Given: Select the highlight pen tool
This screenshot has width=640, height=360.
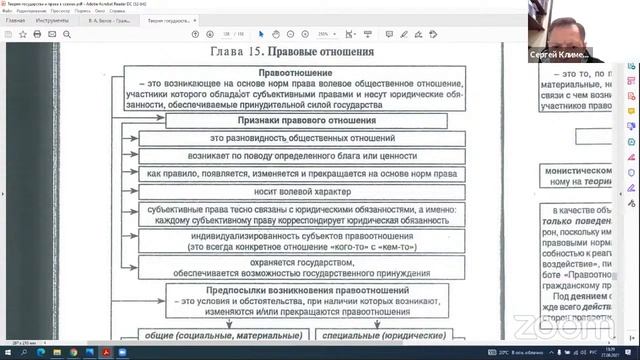Looking at the screenshot, I should 404,35.
